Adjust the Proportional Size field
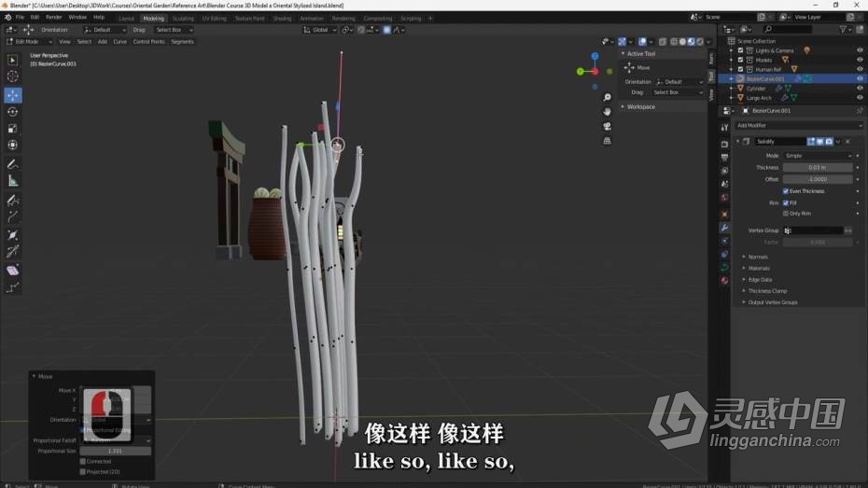This screenshot has width=868, height=488. (115, 451)
